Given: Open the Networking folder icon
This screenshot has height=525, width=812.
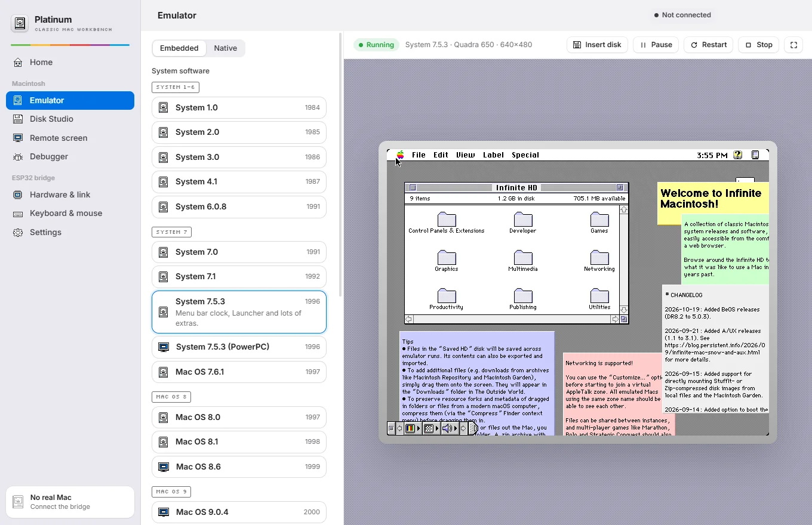Looking at the screenshot, I should (x=599, y=258).
